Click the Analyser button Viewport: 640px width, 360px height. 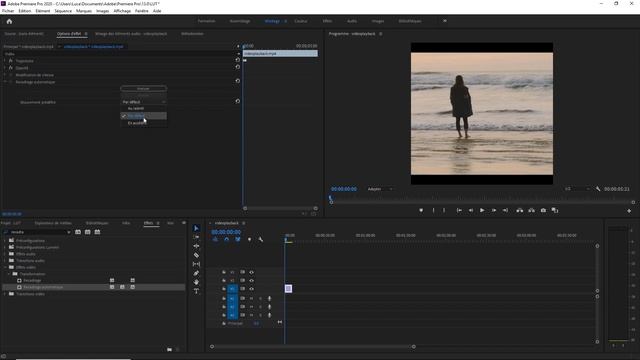[x=143, y=88]
